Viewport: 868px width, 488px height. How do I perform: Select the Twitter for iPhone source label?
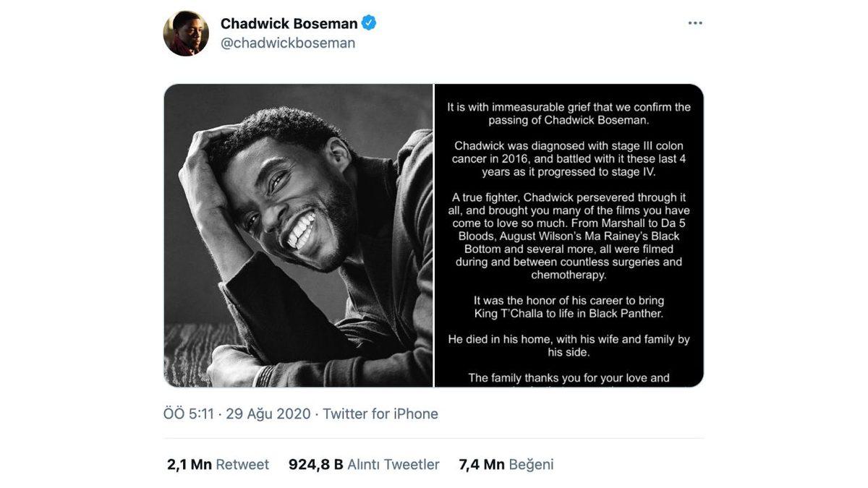click(378, 412)
